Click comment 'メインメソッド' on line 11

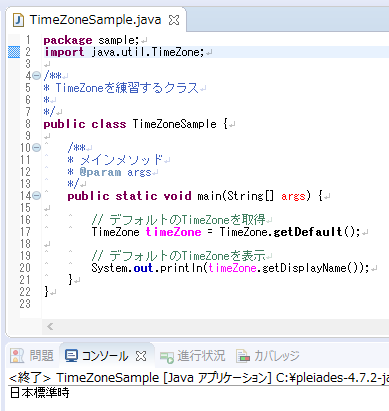pos(121,160)
